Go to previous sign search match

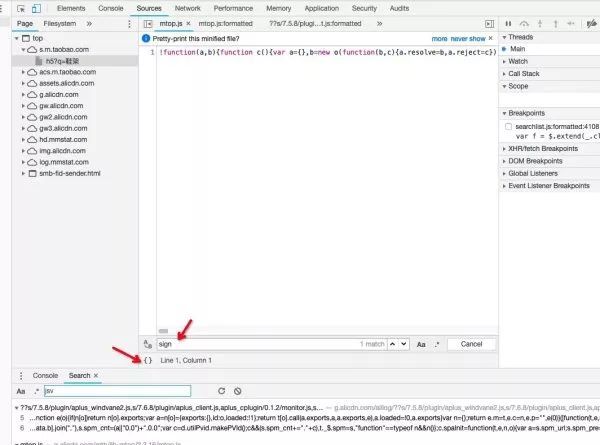(x=393, y=344)
